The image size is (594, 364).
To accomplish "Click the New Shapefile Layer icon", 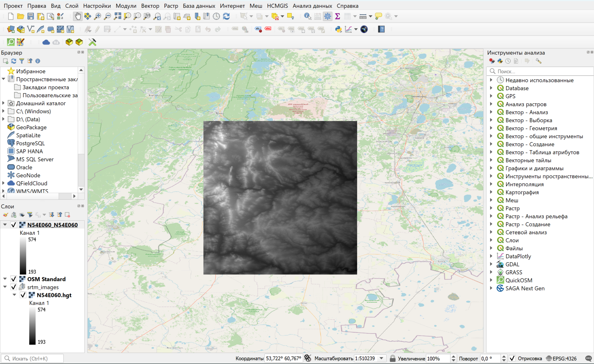I will coord(31,29).
